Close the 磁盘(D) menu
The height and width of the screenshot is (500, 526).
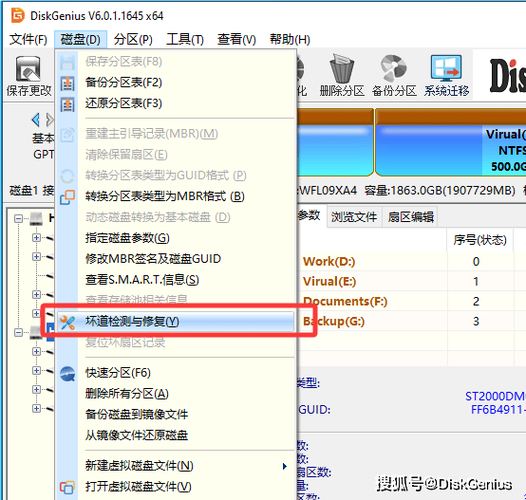click(x=81, y=40)
